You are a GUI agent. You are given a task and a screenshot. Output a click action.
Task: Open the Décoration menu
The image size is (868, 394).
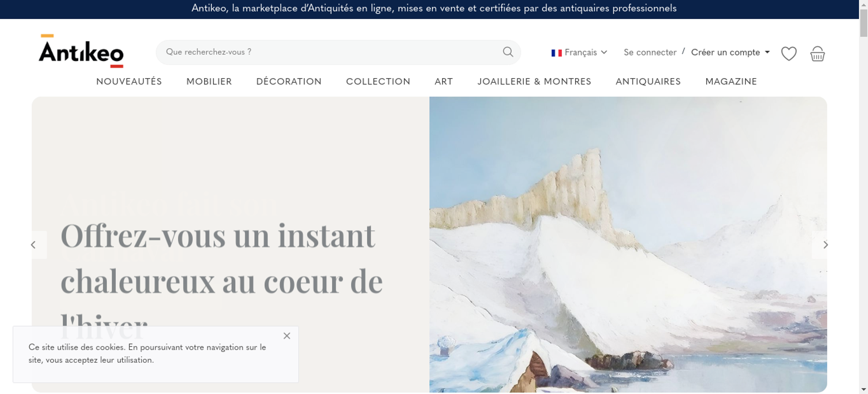[x=289, y=82]
